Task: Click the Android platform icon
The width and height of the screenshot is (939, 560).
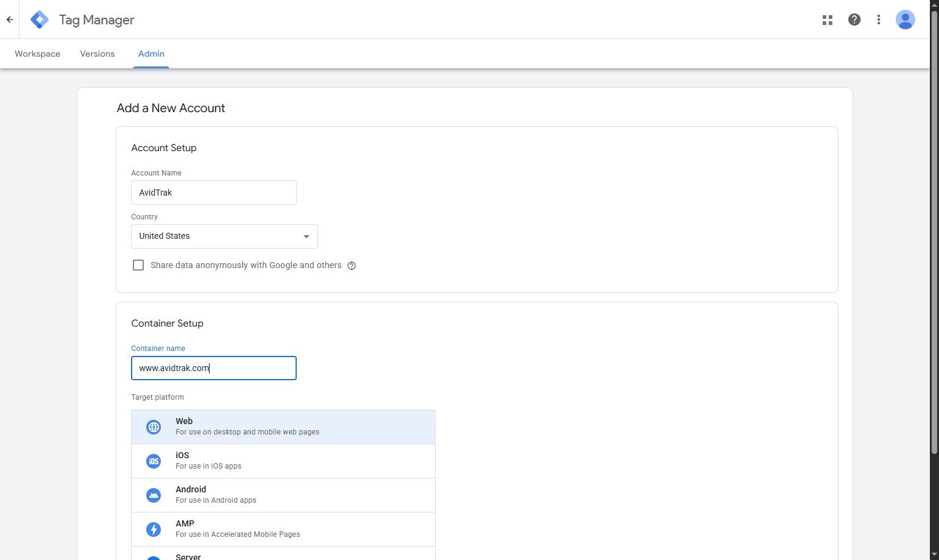Action: tap(154, 495)
